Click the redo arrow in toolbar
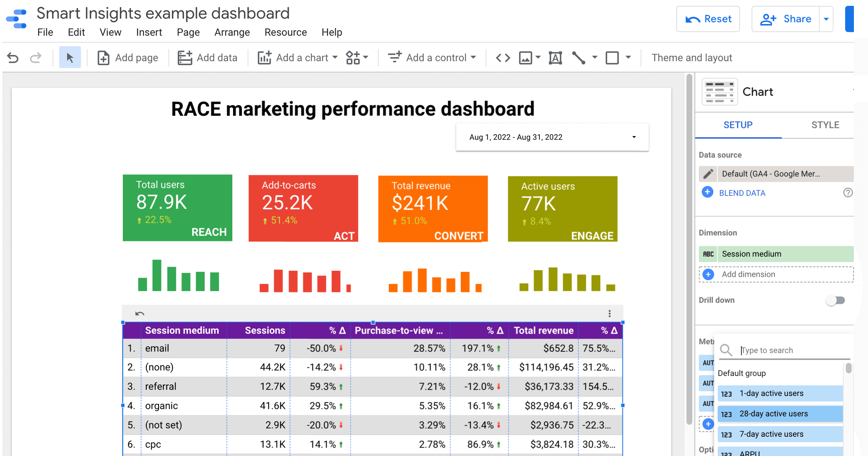The image size is (868, 456). tap(36, 58)
